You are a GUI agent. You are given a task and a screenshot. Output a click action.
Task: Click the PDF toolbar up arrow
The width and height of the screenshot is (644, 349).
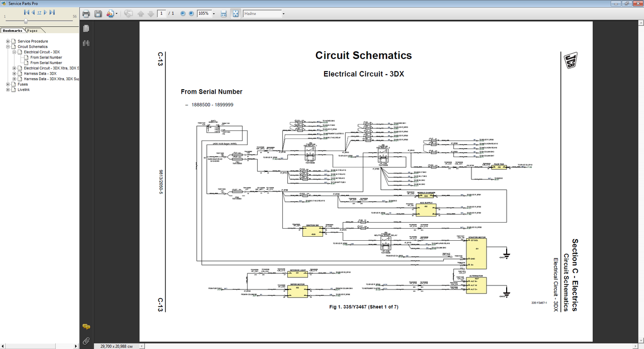tap(142, 13)
